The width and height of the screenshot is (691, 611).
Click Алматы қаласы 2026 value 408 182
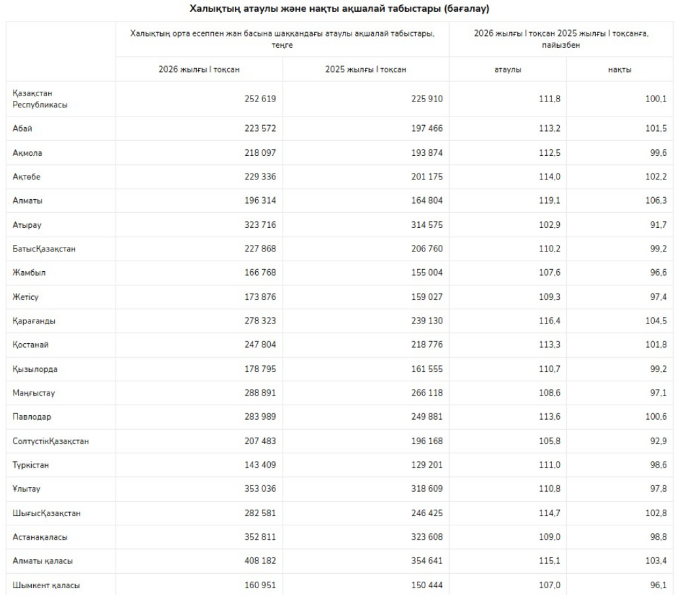260,561
